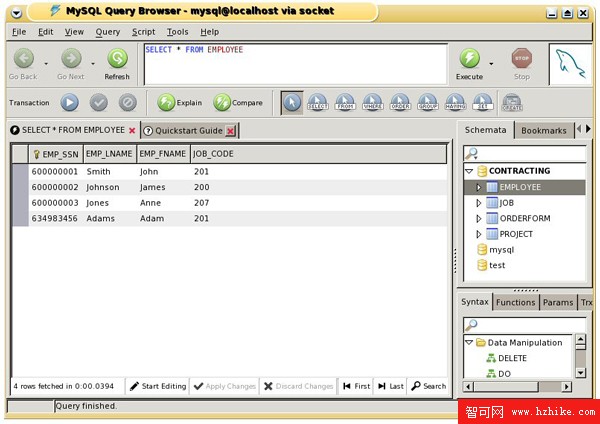Click the Discard Changes button
This screenshot has width=600, height=424.
[299, 386]
